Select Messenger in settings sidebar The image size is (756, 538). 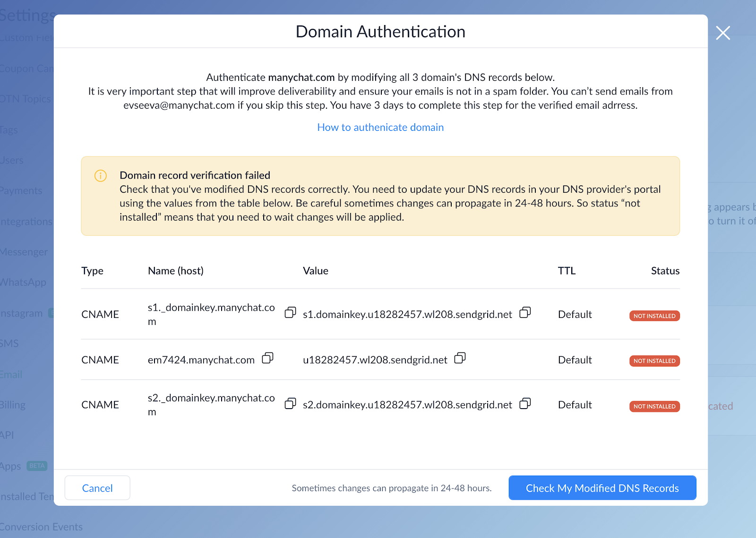[x=25, y=252]
